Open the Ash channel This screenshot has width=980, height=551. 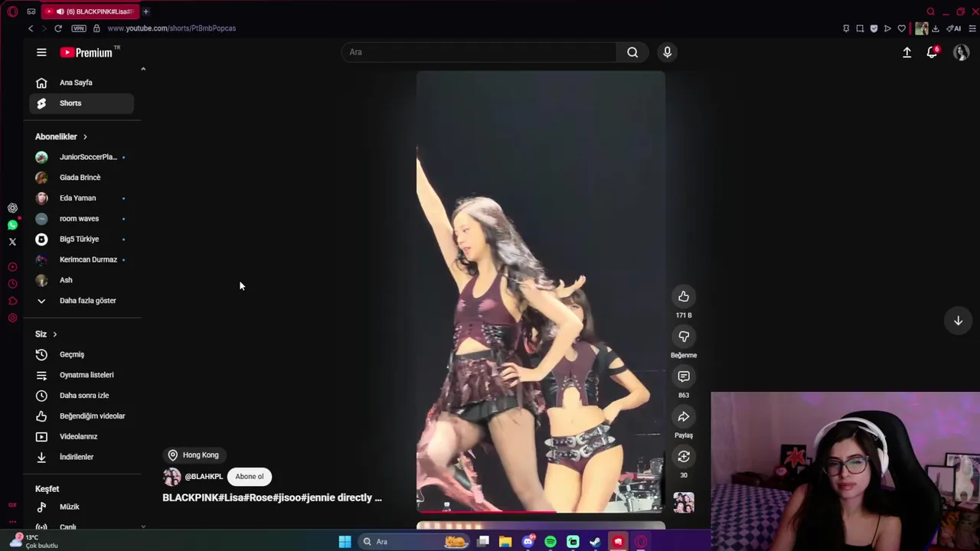tap(81, 280)
